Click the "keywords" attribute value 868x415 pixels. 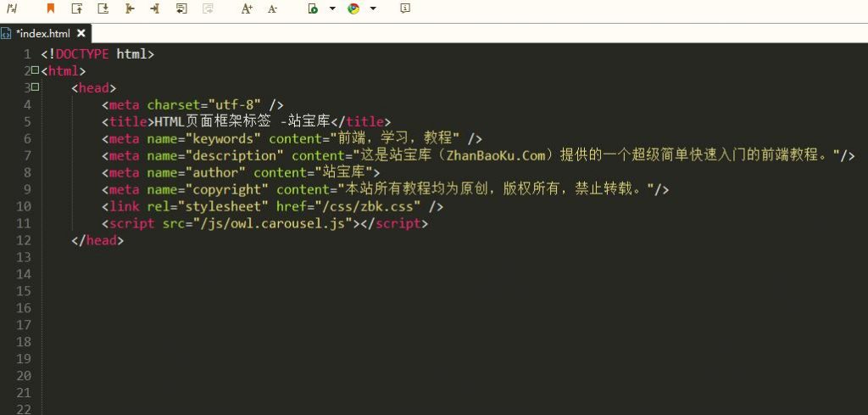coord(223,138)
